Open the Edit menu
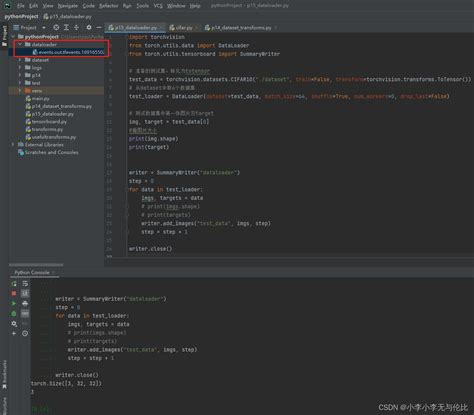This screenshot has width=474, height=415. click(x=33, y=6)
